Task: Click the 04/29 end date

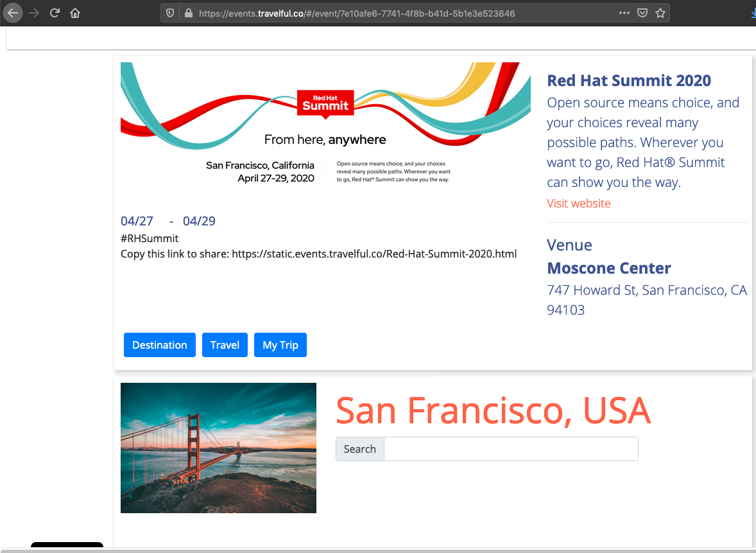Action: coord(199,221)
